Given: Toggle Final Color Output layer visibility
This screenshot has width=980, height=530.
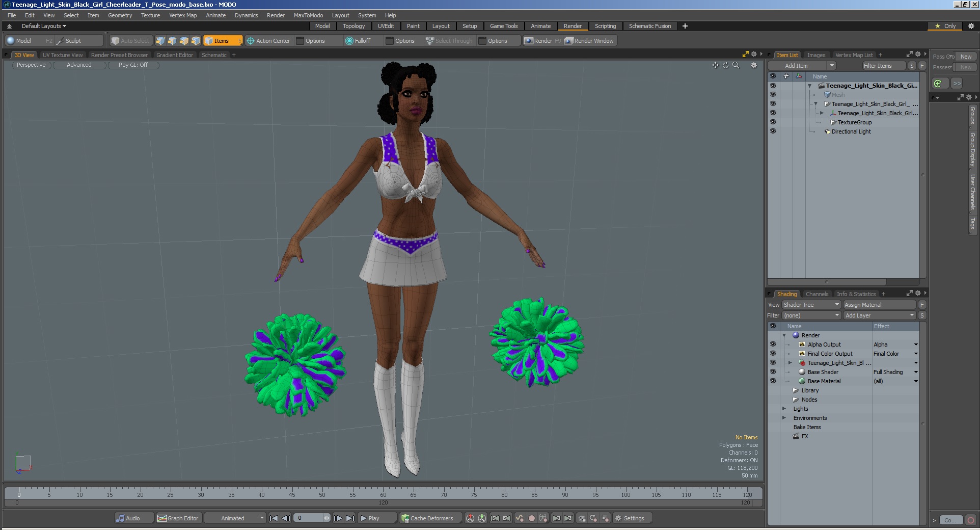Looking at the screenshot, I should pyautogui.click(x=773, y=354).
